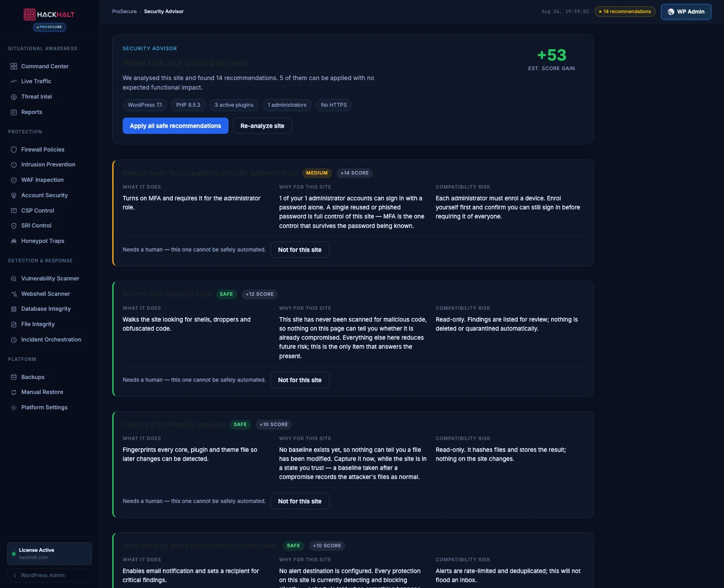
Task: Click the Re-analyze site button
Action: click(262, 126)
